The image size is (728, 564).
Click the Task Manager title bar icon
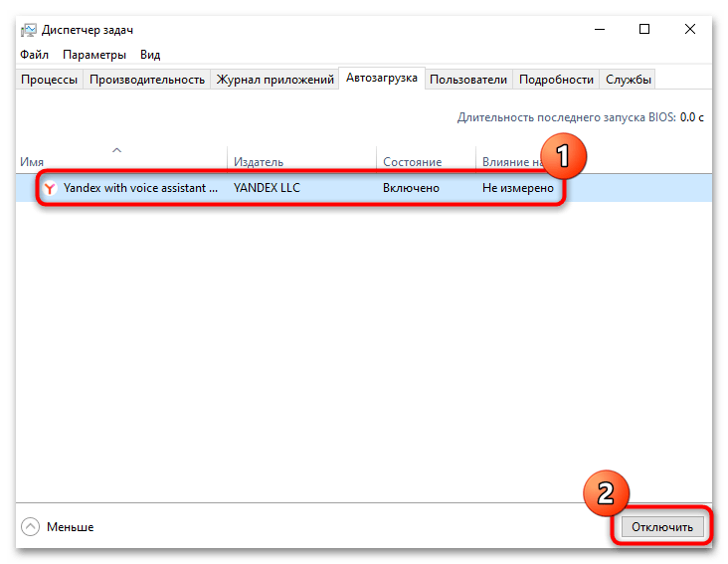pyautogui.click(x=28, y=30)
